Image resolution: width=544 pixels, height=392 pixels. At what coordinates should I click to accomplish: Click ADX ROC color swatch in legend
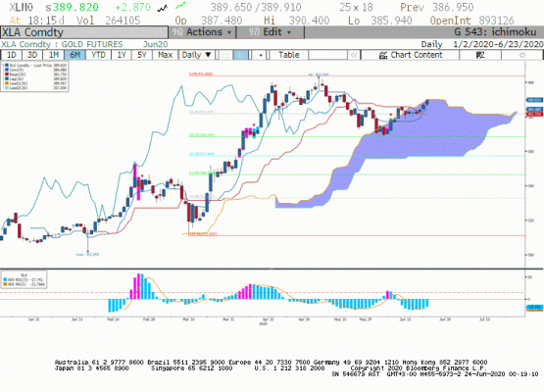click(x=5, y=279)
